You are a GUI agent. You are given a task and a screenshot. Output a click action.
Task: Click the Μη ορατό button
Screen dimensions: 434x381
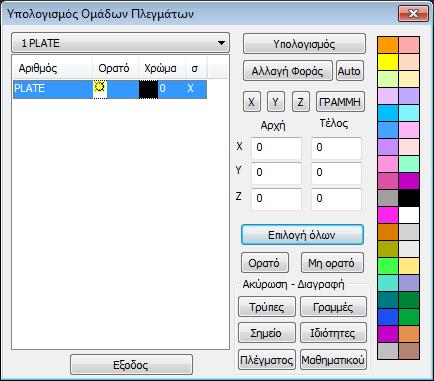332,263
